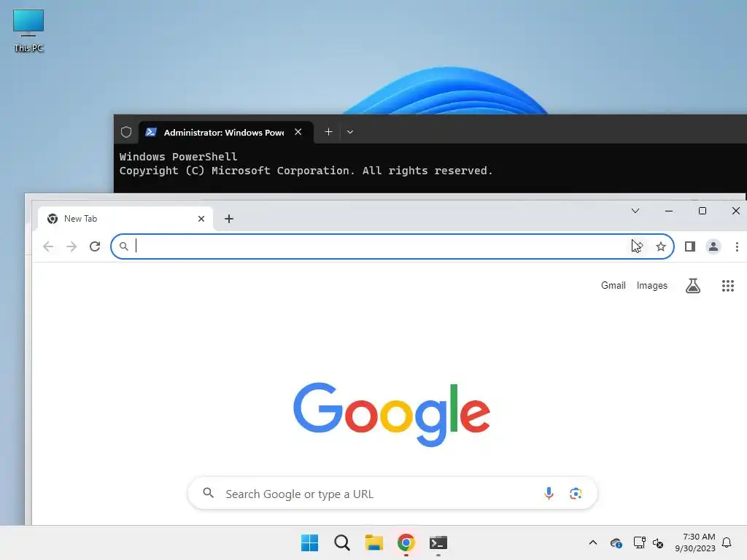Click magnifier icon in Chrome address bar
This screenshot has width=747, height=560.
pos(124,246)
